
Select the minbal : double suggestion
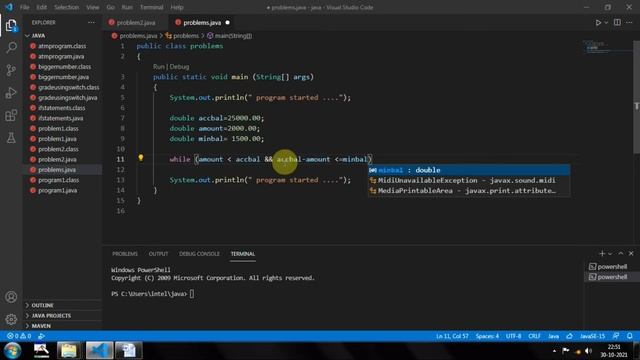pos(469,170)
